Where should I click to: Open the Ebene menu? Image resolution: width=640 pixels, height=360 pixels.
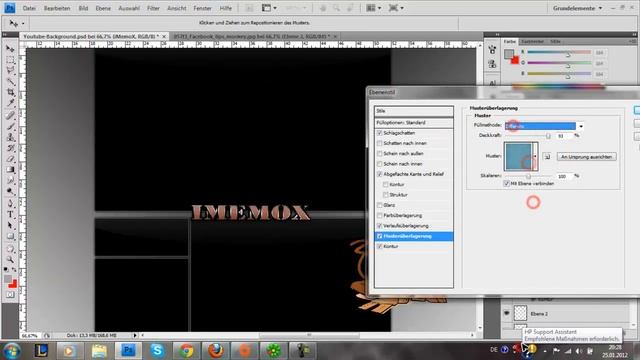coord(103,8)
